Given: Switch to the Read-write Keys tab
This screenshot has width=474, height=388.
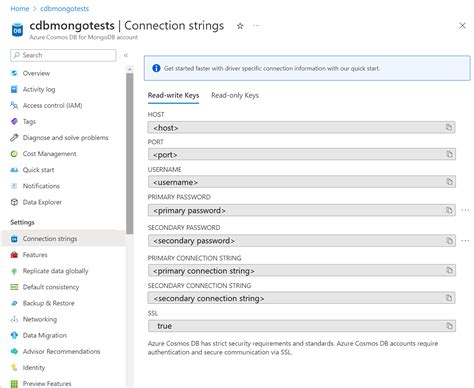Looking at the screenshot, I should [173, 96].
